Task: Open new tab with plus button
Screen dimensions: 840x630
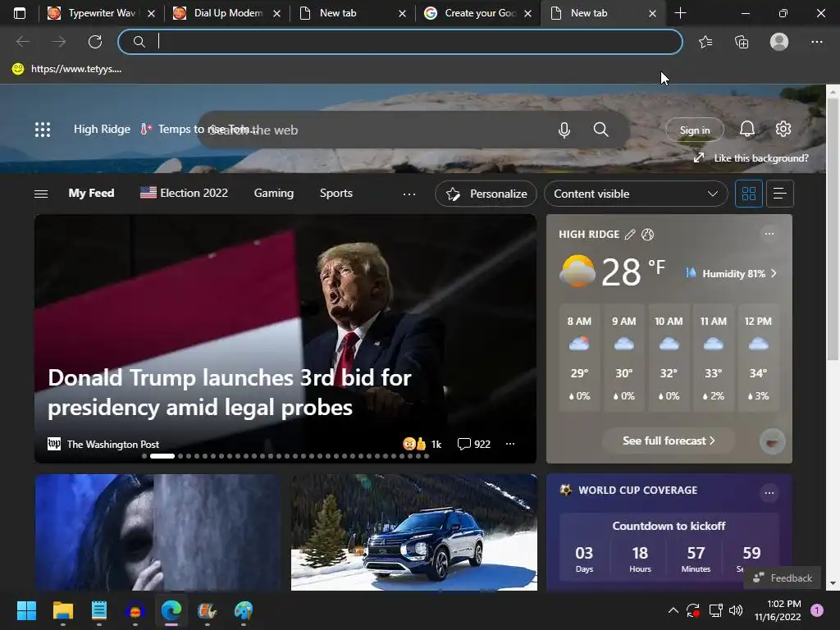Action: (680, 13)
